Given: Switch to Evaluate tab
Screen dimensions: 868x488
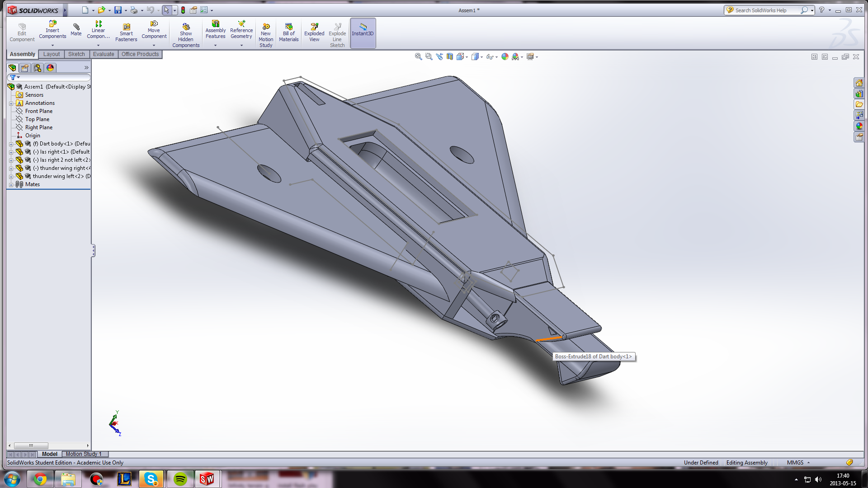Looking at the screenshot, I should coord(104,54).
